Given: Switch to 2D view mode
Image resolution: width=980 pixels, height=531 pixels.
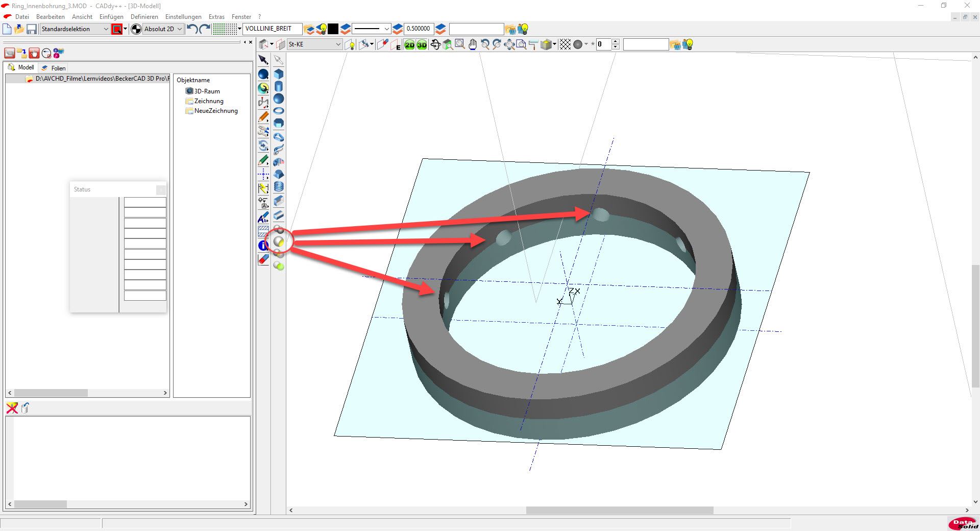Looking at the screenshot, I should (409, 45).
